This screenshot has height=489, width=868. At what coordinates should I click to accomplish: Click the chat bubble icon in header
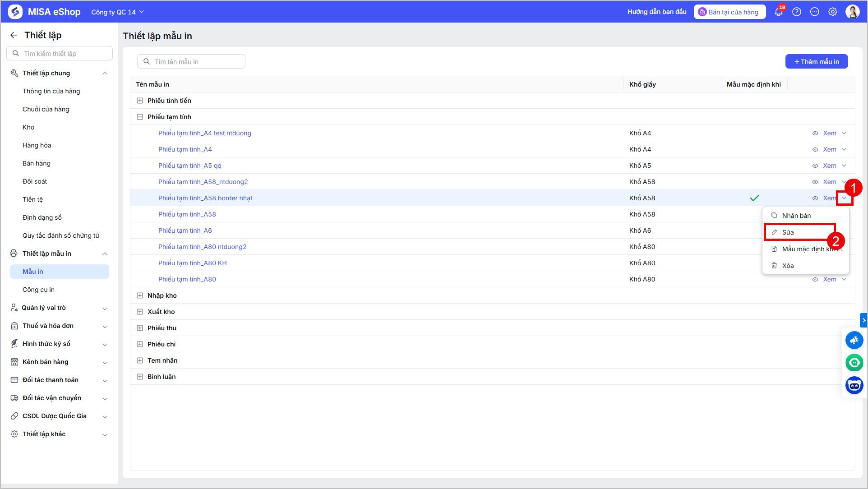[815, 12]
